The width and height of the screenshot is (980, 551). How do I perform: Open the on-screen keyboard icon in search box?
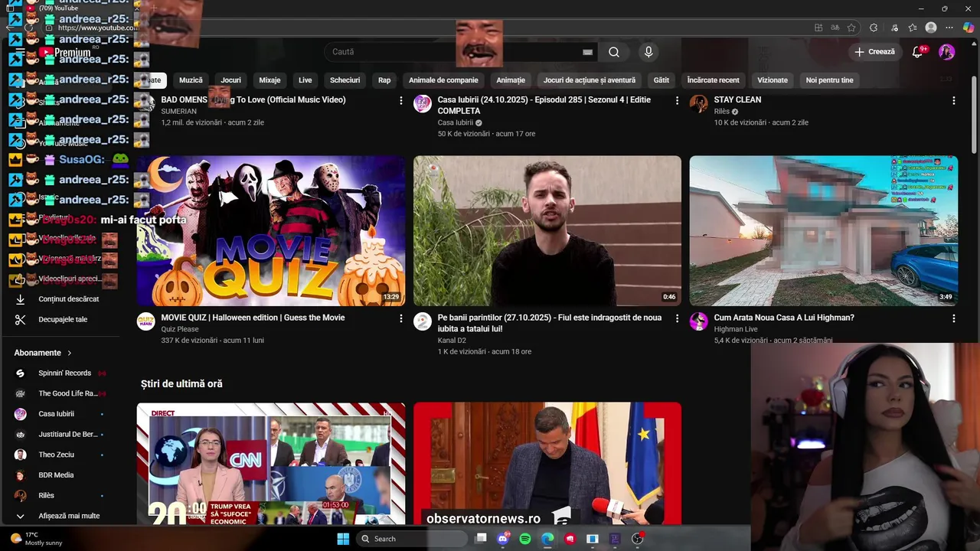click(x=587, y=52)
